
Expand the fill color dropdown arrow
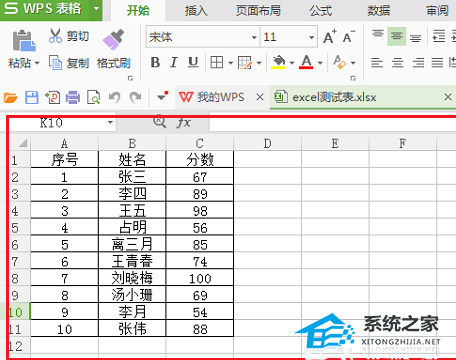coord(292,63)
